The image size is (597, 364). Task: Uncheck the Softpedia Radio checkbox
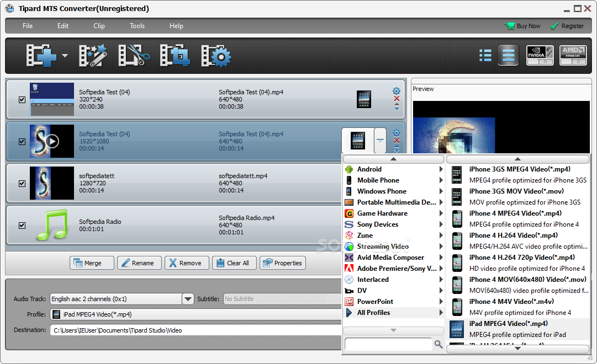(22, 226)
